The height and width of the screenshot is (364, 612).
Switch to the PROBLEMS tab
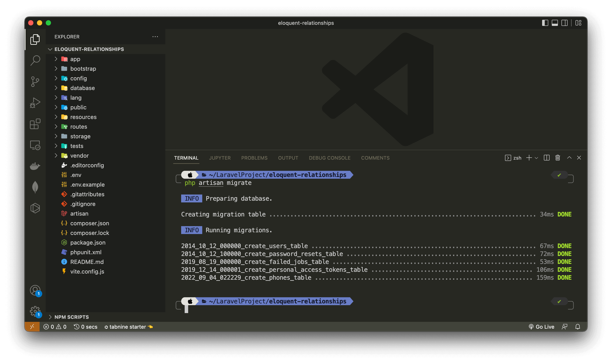coord(254,158)
